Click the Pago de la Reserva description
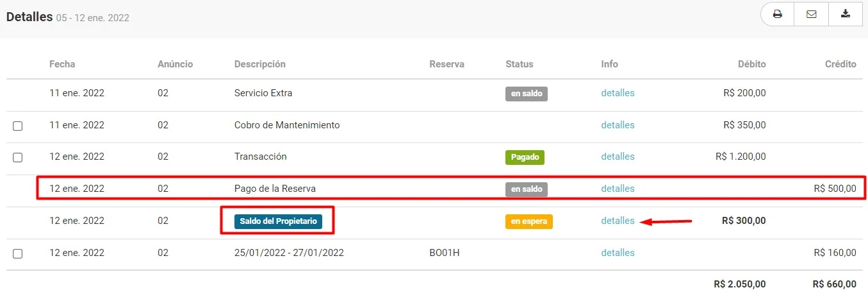The width and height of the screenshot is (868, 299). click(275, 189)
